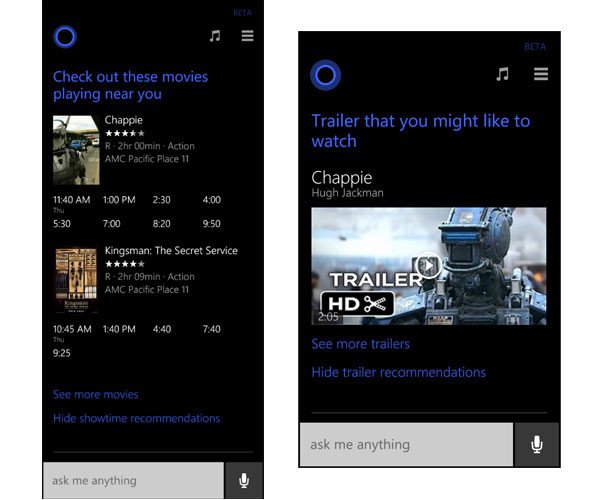Image resolution: width=600 pixels, height=500 pixels.
Task: Choose Kingsman 10:45 AM showtime
Action: (72, 329)
